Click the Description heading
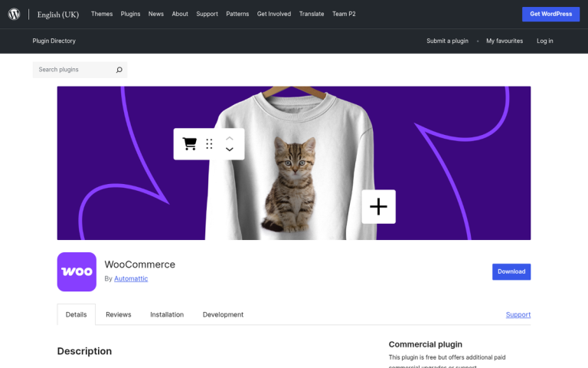The image size is (588, 368). click(84, 351)
